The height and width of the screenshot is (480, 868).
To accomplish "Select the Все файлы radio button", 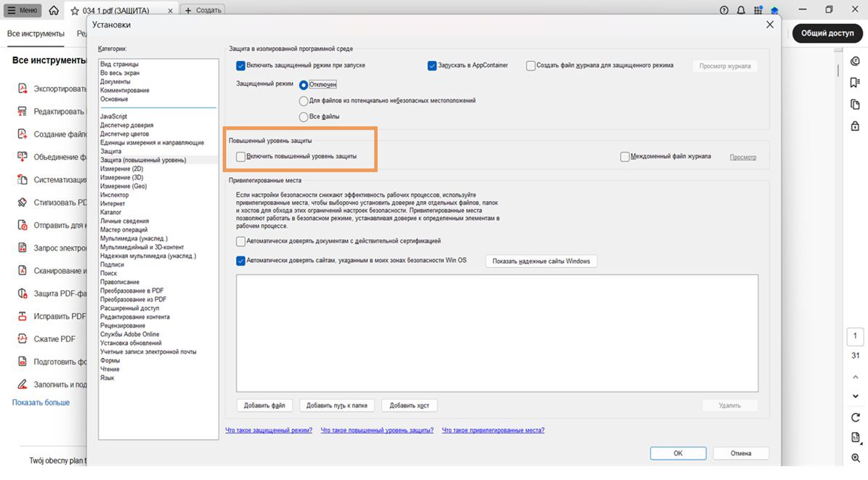I will point(304,117).
